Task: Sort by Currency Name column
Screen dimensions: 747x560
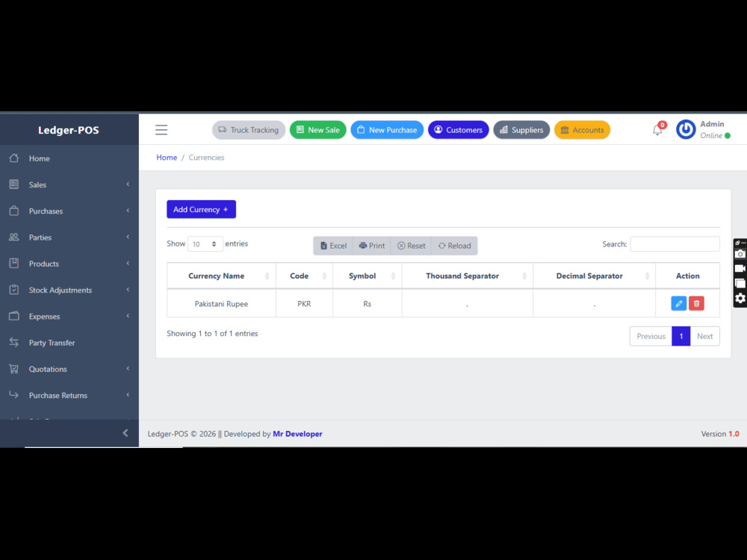Action: (221, 276)
